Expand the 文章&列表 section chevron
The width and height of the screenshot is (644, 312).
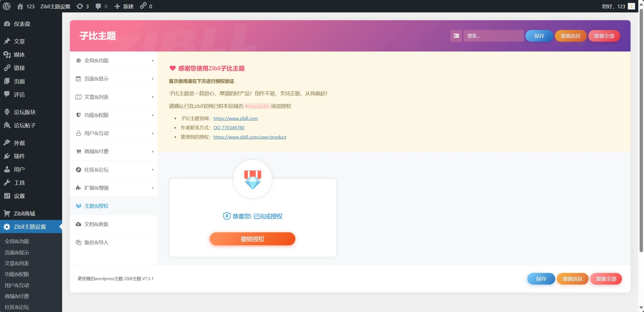153,97
